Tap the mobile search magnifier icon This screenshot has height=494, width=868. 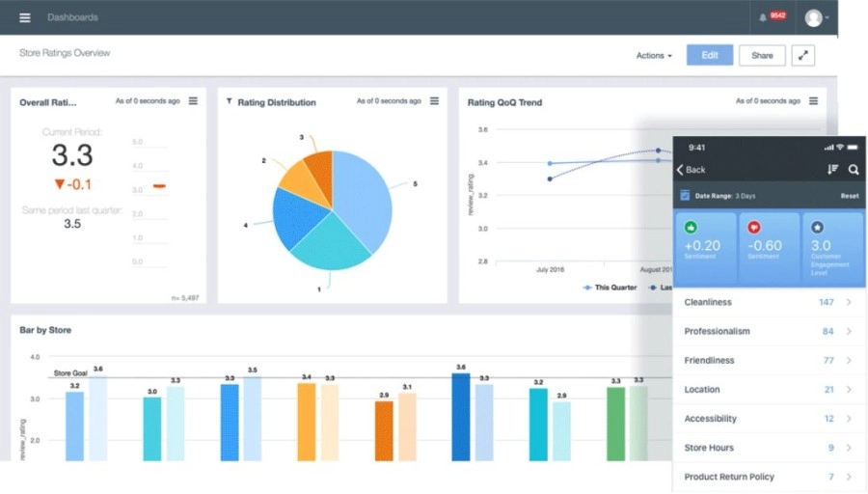click(854, 170)
